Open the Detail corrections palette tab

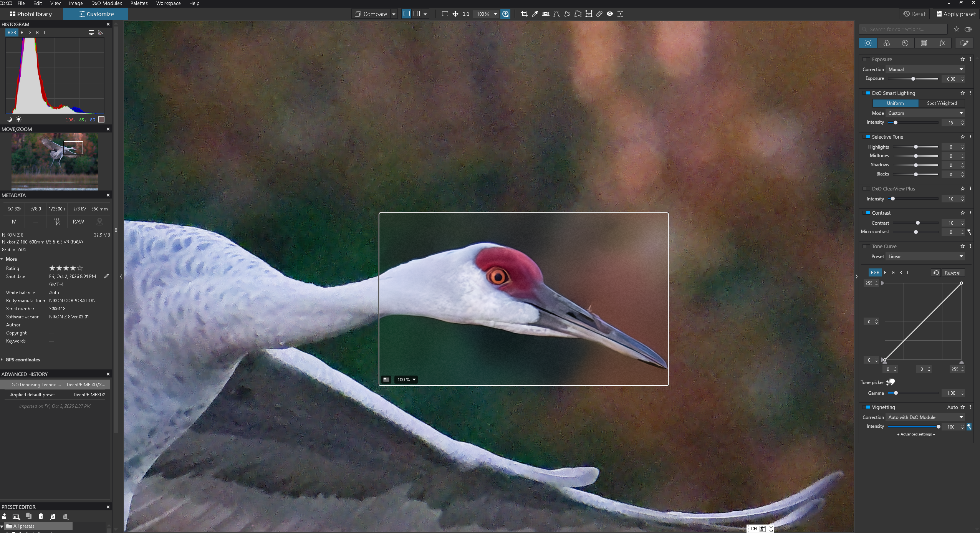point(905,43)
